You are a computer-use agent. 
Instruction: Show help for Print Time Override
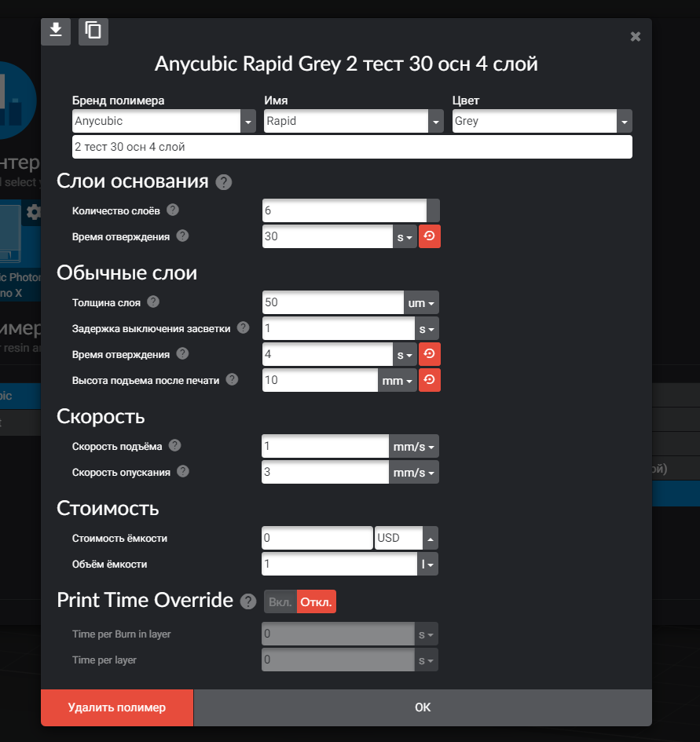tap(248, 601)
